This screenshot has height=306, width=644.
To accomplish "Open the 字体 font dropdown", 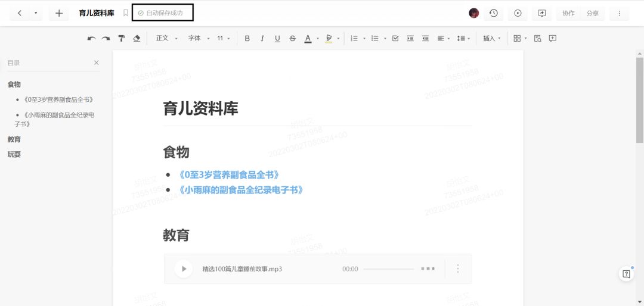I will (x=199, y=38).
